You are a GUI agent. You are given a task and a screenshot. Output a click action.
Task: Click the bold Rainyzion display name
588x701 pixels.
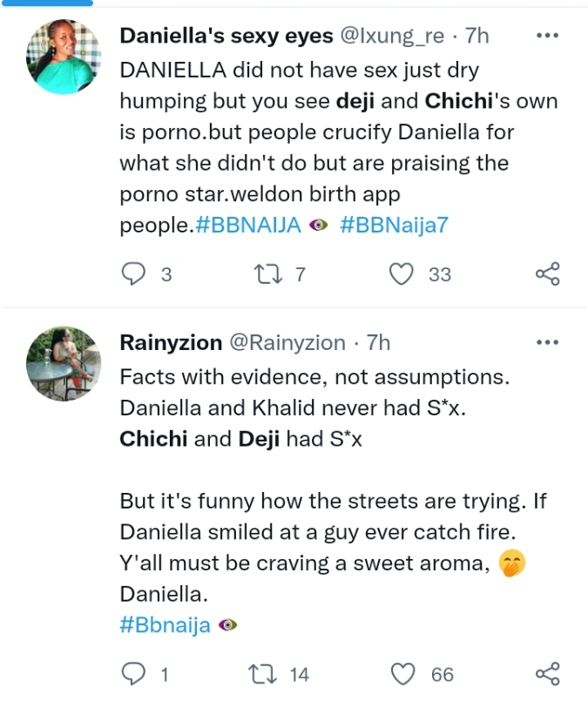click(x=171, y=343)
